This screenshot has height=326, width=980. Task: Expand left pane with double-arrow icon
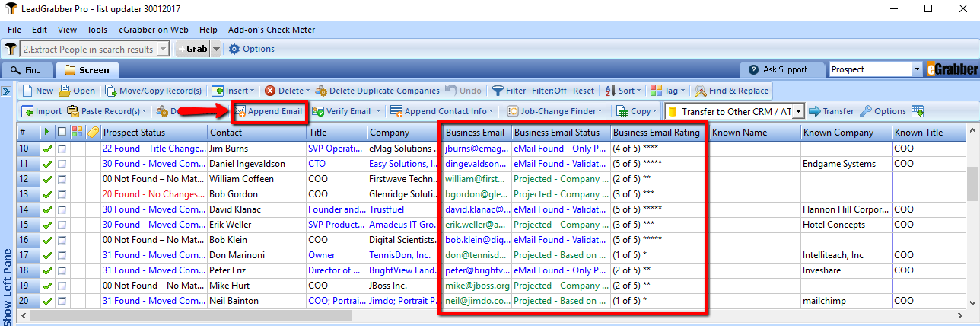point(6,91)
